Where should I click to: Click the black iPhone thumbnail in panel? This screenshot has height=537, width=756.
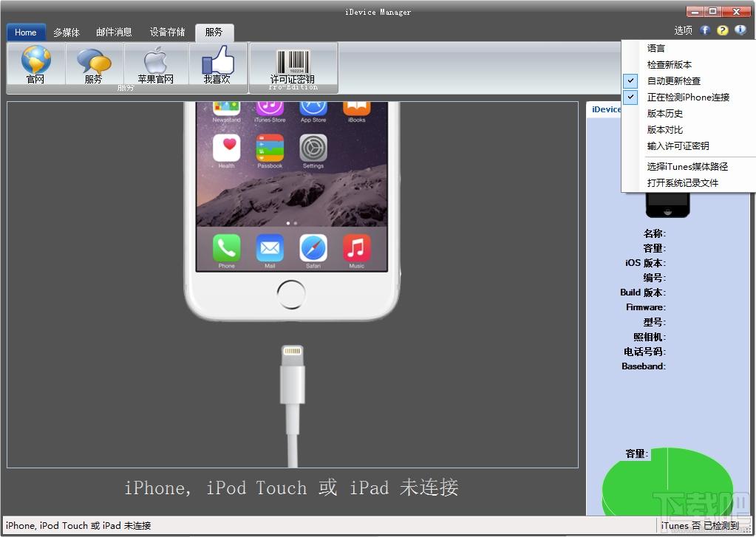coord(668,205)
